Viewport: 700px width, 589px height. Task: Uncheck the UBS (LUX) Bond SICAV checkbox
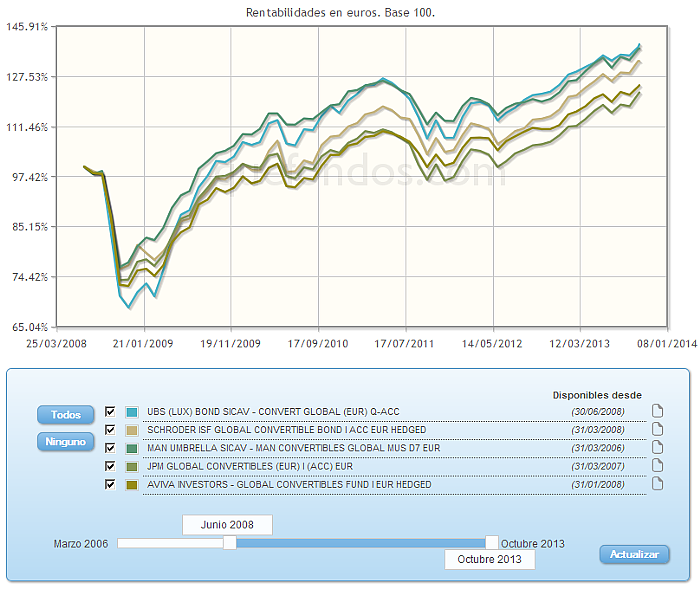(110, 411)
